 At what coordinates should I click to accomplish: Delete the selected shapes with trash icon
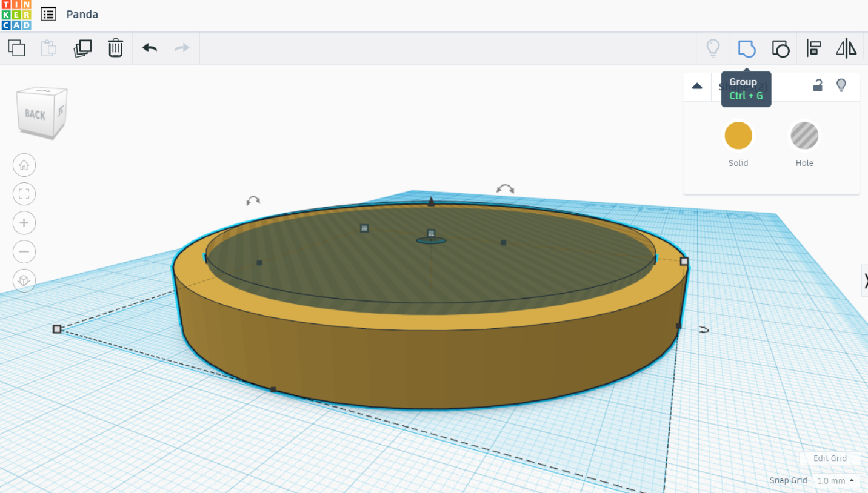pyautogui.click(x=116, y=48)
